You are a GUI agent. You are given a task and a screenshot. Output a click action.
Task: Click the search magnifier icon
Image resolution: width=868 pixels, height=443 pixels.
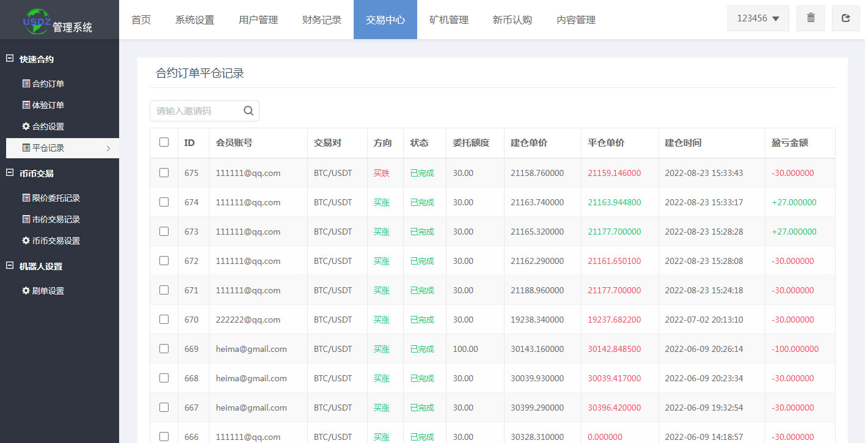tap(248, 111)
